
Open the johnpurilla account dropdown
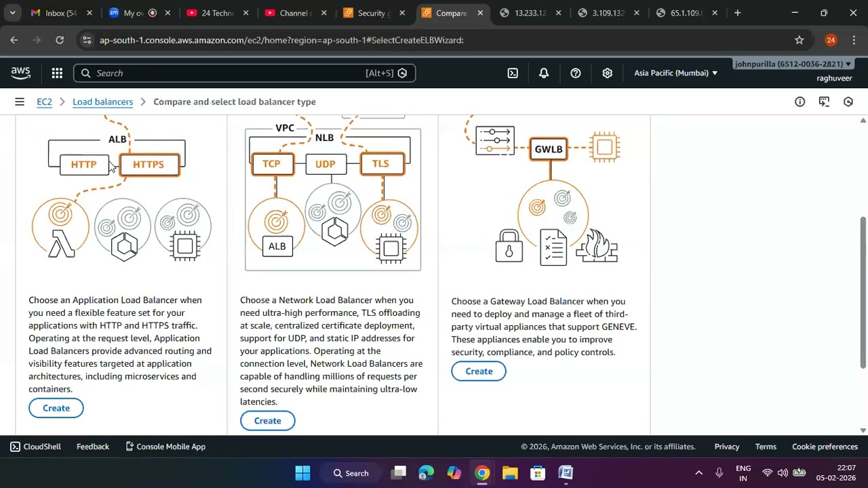(793, 64)
